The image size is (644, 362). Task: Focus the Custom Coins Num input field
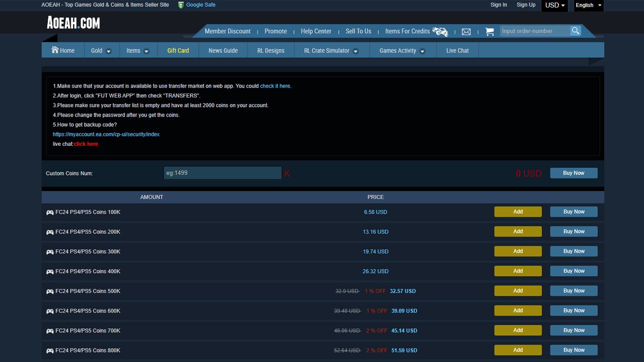[222, 173]
